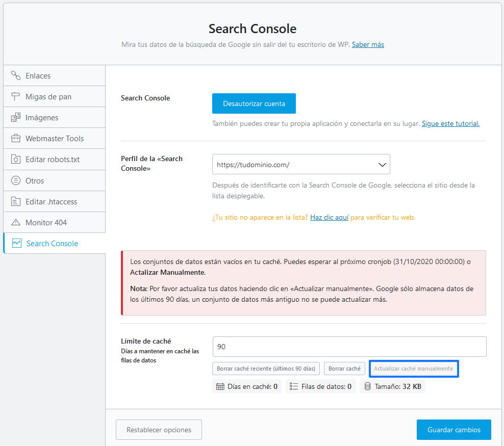Switch to Migas de pan tab
Image resolution: width=504 pixels, height=446 pixels.
[x=54, y=96]
